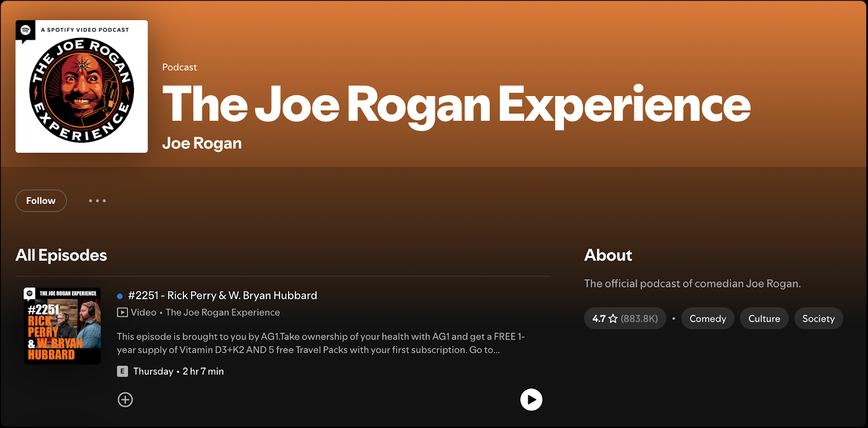Viewport: 868px width, 428px height.
Task: Click the "2 hr 7 min" duration text
Action: coord(203,372)
